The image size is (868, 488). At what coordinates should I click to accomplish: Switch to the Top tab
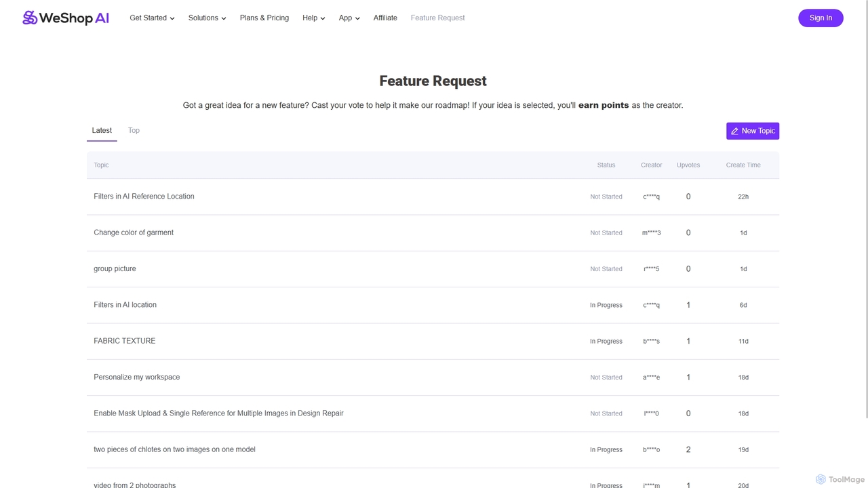(134, 130)
